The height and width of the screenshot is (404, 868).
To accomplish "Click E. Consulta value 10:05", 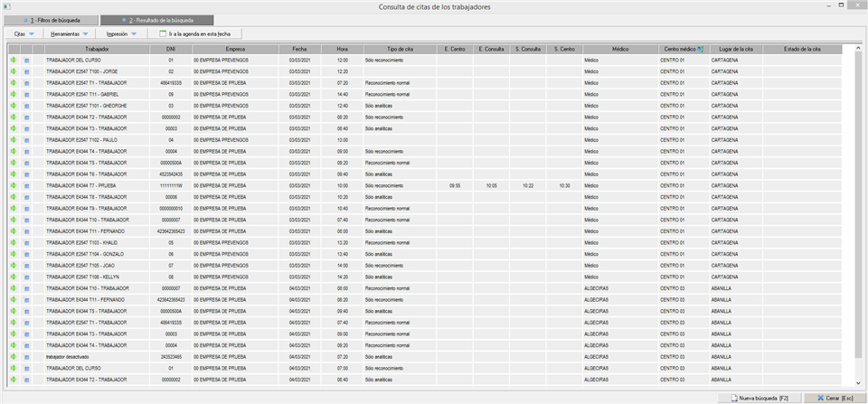I will click(x=491, y=185).
